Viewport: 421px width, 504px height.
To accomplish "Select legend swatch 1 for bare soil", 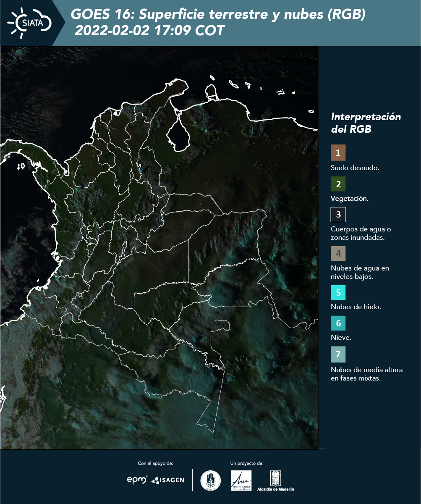I will pyautogui.click(x=338, y=153).
